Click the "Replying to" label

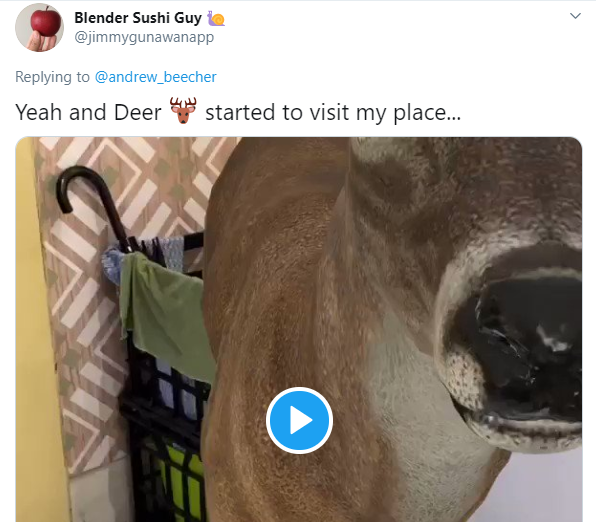(x=52, y=77)
